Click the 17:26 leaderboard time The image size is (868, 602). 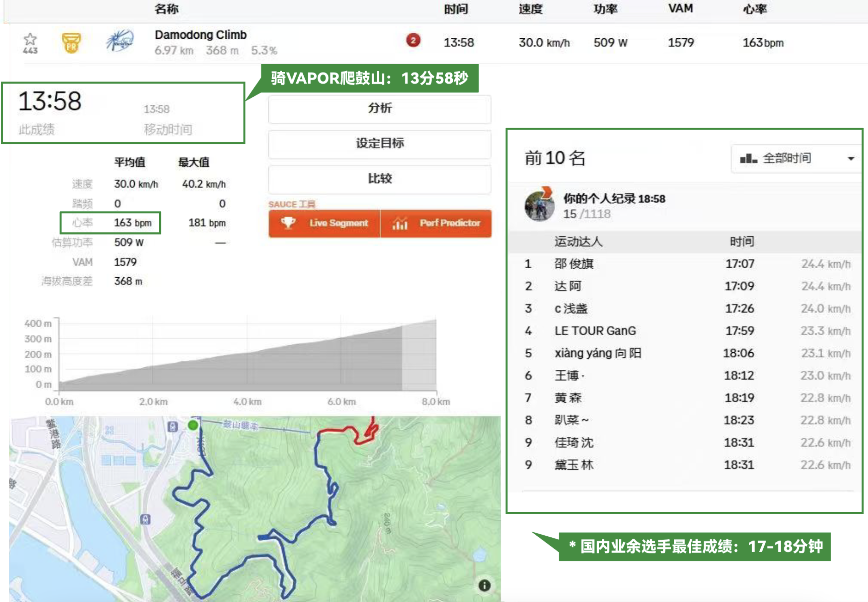click(x=740, y=309)
